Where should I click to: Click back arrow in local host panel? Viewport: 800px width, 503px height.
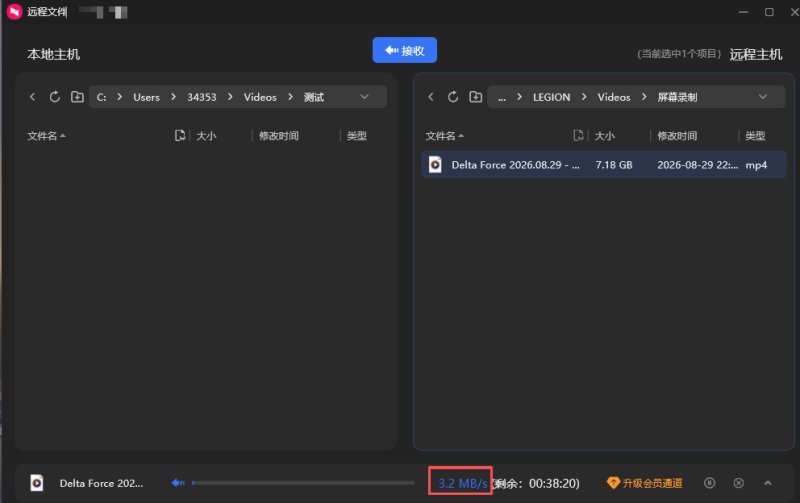(x=32, y=97)
